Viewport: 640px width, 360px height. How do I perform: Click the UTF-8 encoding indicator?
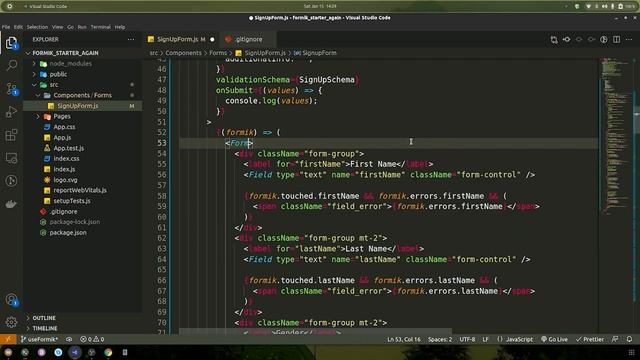pyautogui.click(x=467, y=339)
